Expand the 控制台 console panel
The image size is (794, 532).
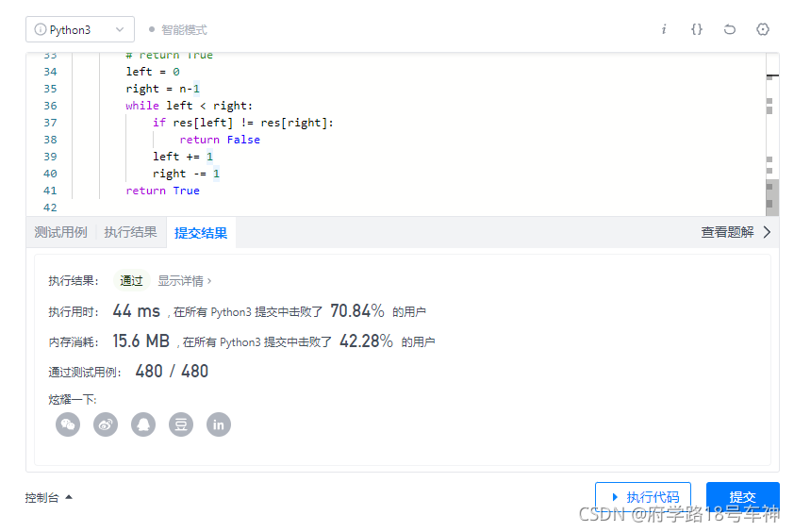[49, 497]
